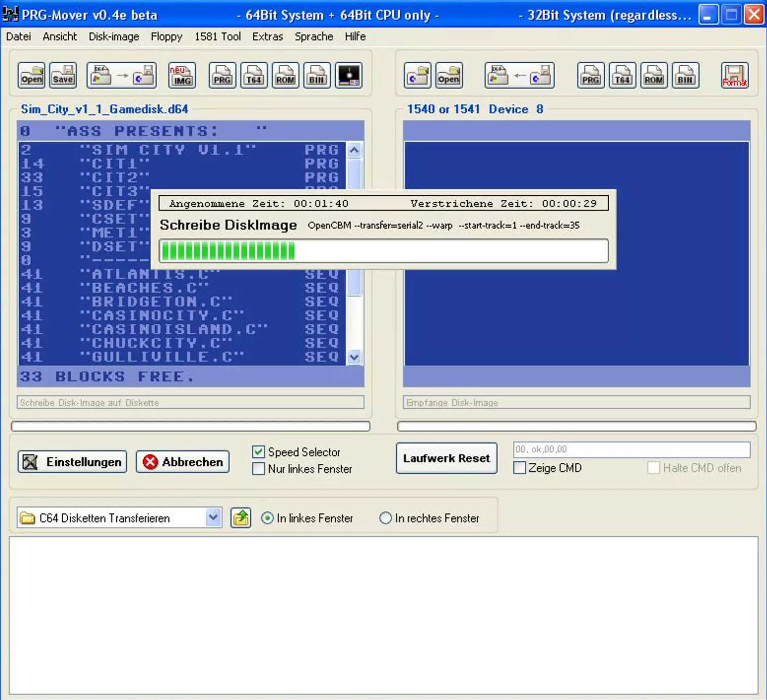This screenshot has height=700, width=767.
Task: Click the Einstellungen button
Action: [x=72, y=462]
